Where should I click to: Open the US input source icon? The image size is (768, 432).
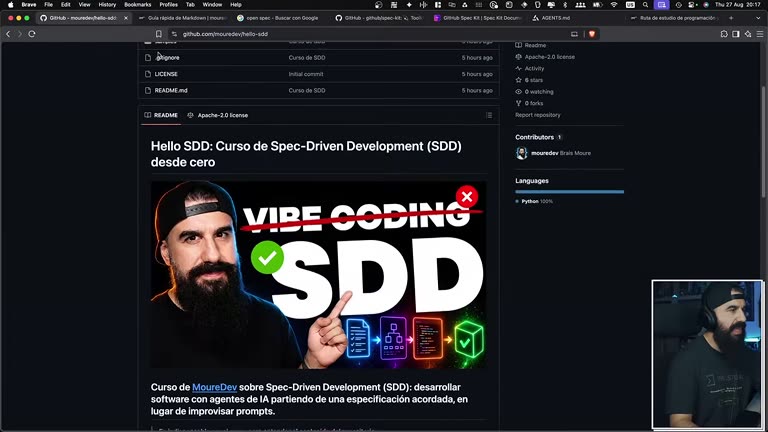click(630, 4)
